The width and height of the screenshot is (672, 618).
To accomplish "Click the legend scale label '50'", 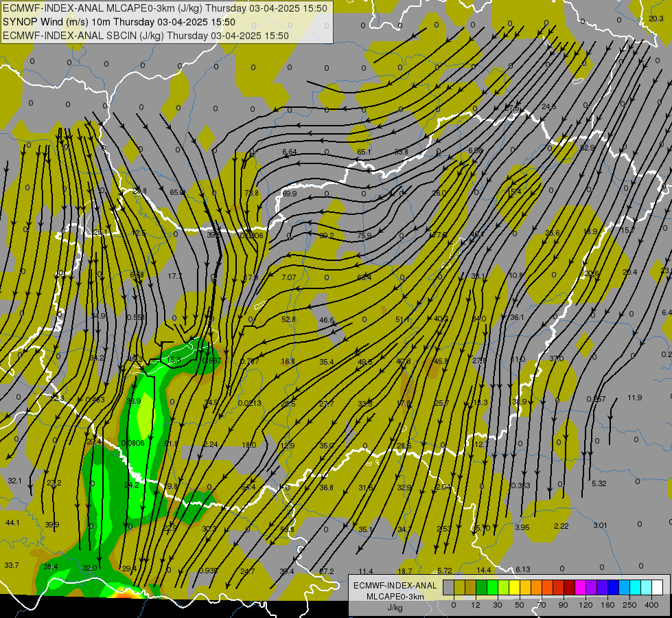I will (x=519, y=605).
